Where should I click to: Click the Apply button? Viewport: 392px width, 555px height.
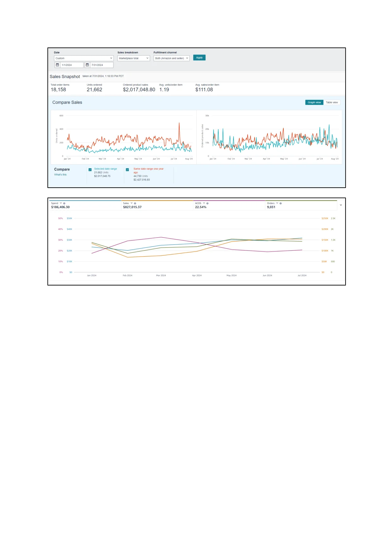pyautogui.click(x=199, y=58)
